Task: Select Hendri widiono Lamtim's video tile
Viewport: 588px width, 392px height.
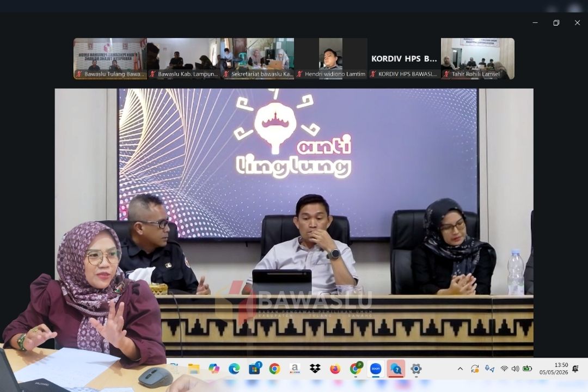Action: coord(331,58)
